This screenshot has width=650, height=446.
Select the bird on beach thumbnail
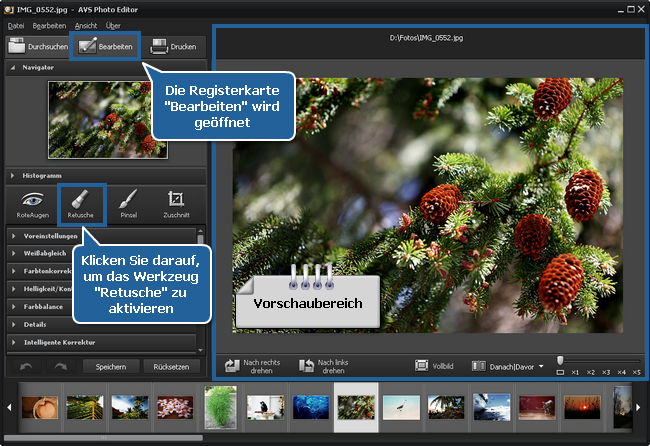click(401, 407)
